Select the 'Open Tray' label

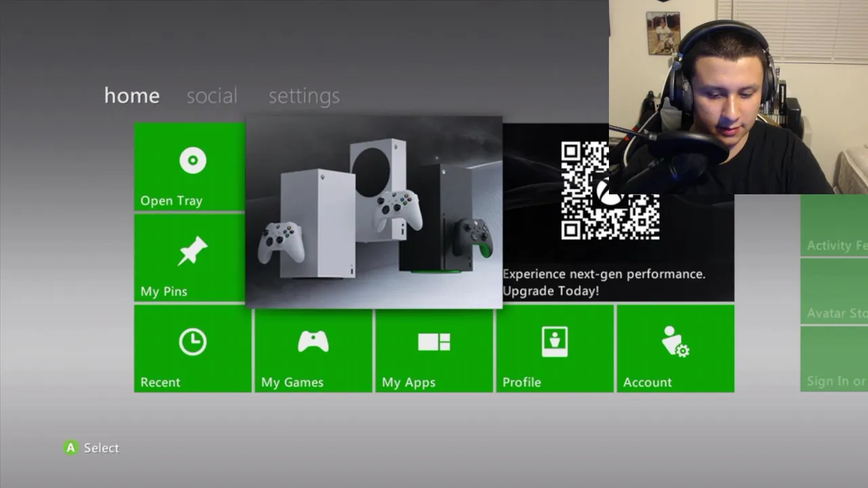(x=171, y=201)
